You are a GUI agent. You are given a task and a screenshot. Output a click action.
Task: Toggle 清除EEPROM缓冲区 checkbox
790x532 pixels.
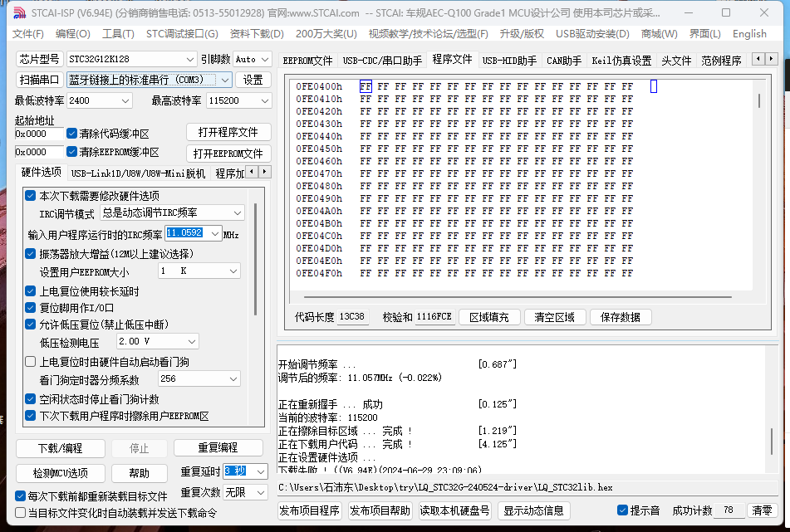point(71,152)
